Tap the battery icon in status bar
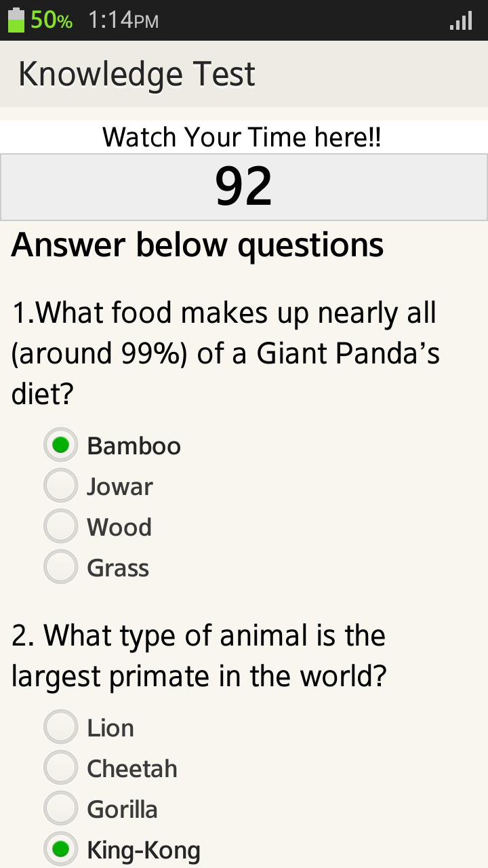Image resolution: width=488 pixels, height=868 pixels. (x=16, y=20)
